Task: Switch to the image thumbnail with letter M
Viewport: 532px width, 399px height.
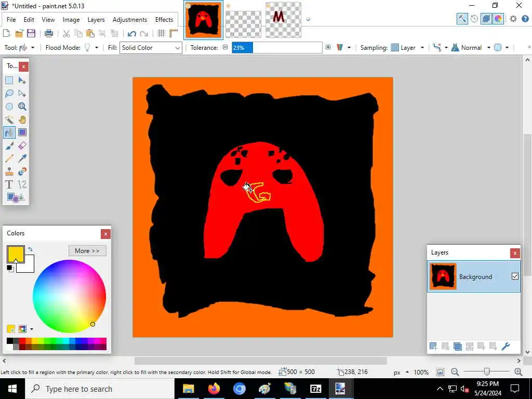Action: pos(283,20)
